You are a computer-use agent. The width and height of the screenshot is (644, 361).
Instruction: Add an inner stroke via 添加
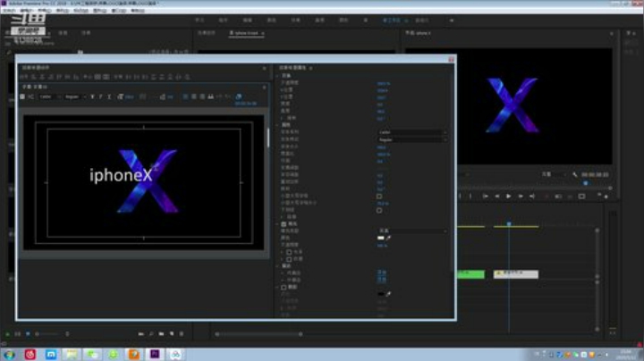click(382, 273)
